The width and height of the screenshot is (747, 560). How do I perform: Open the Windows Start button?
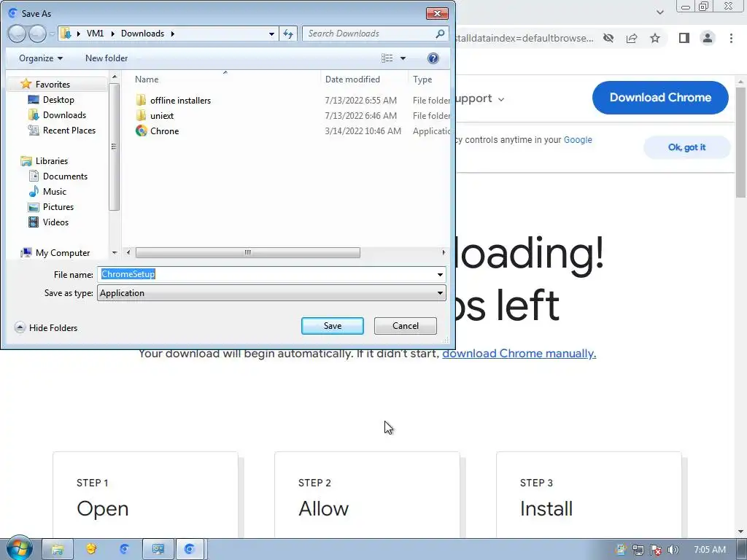coord(19,548)
